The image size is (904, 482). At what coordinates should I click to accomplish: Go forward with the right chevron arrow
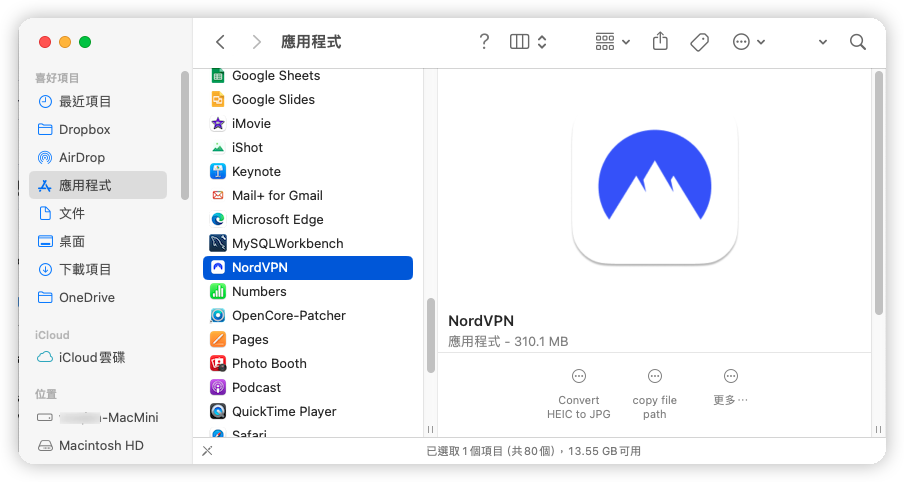pos(257,42)
